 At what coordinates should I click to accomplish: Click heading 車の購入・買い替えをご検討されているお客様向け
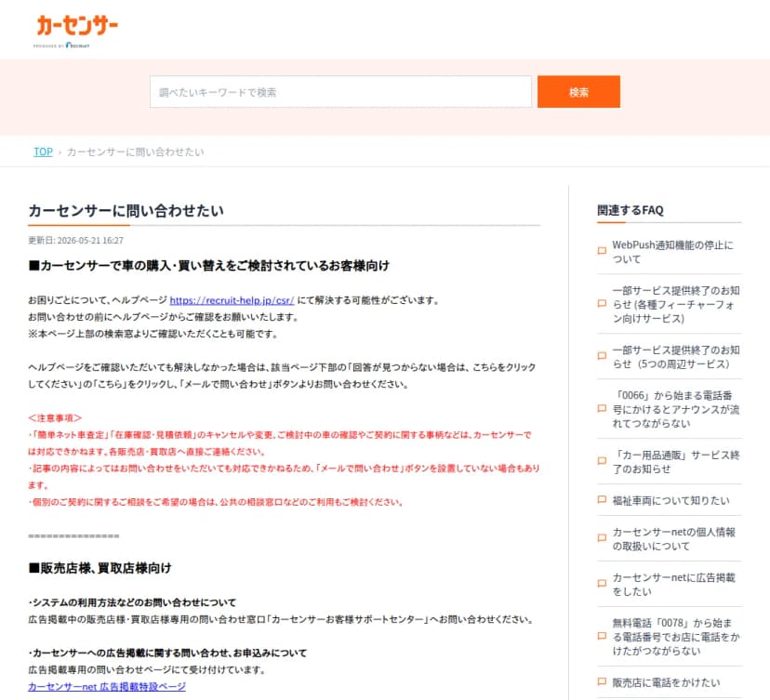(x=208, y=266)
